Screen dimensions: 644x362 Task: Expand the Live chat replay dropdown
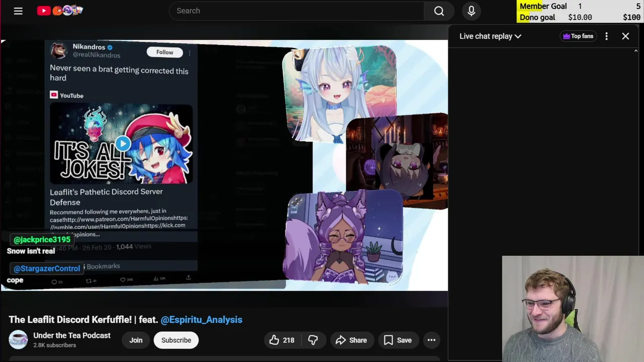coord(490,36)
